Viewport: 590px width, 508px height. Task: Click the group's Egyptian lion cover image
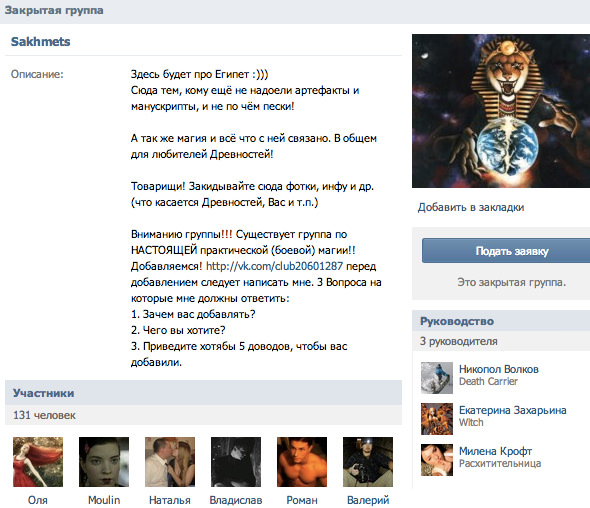501,111
